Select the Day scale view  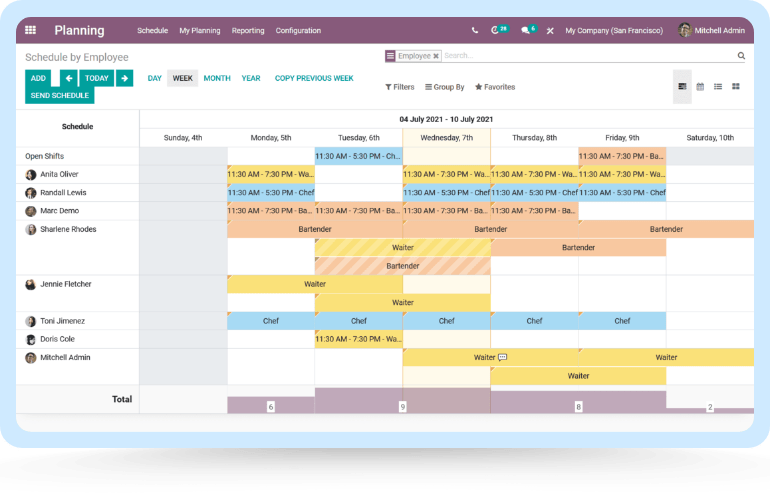(154, 78)
